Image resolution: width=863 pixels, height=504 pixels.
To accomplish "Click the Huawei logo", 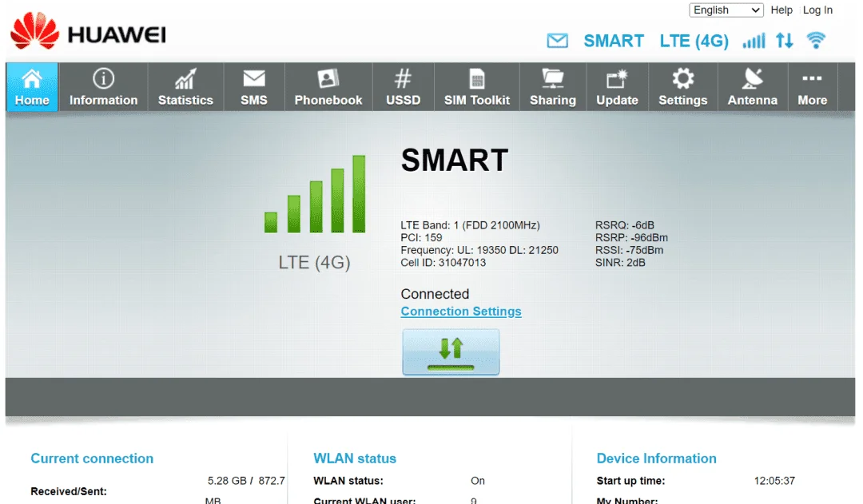I will click(x=88, y=32).
